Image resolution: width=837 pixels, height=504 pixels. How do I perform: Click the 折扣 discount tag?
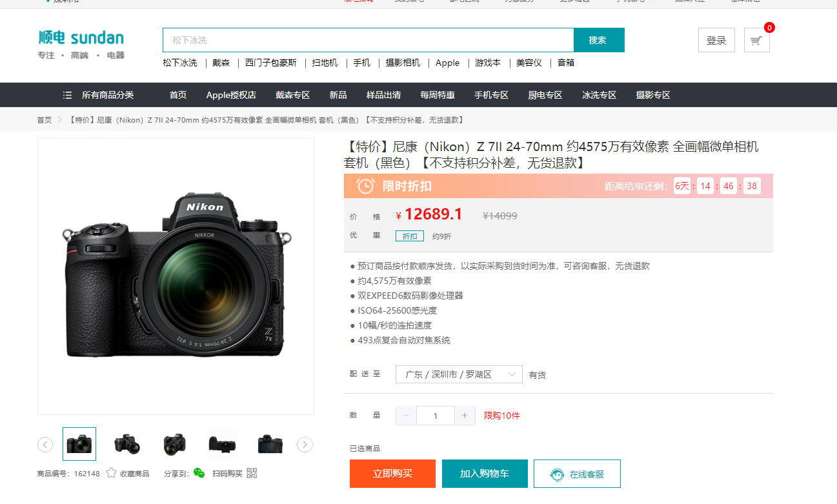point(410,236)
